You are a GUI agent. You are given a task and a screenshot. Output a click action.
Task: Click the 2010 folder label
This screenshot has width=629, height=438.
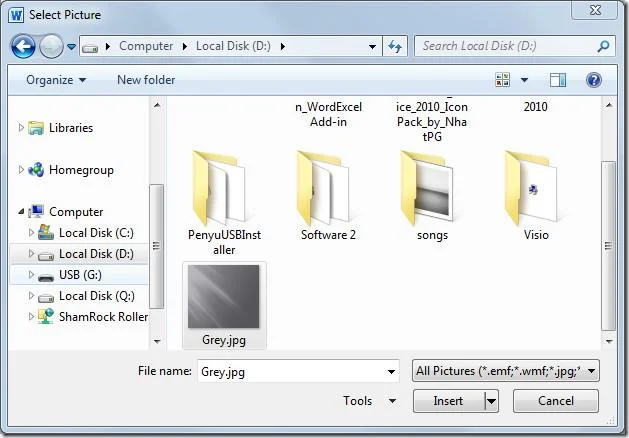tap(536, 107)
